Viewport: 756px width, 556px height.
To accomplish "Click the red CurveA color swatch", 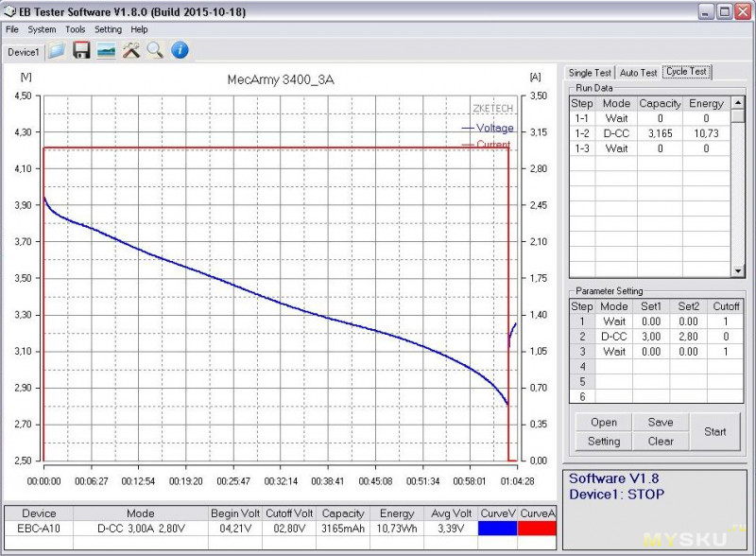I will [537, 529].
